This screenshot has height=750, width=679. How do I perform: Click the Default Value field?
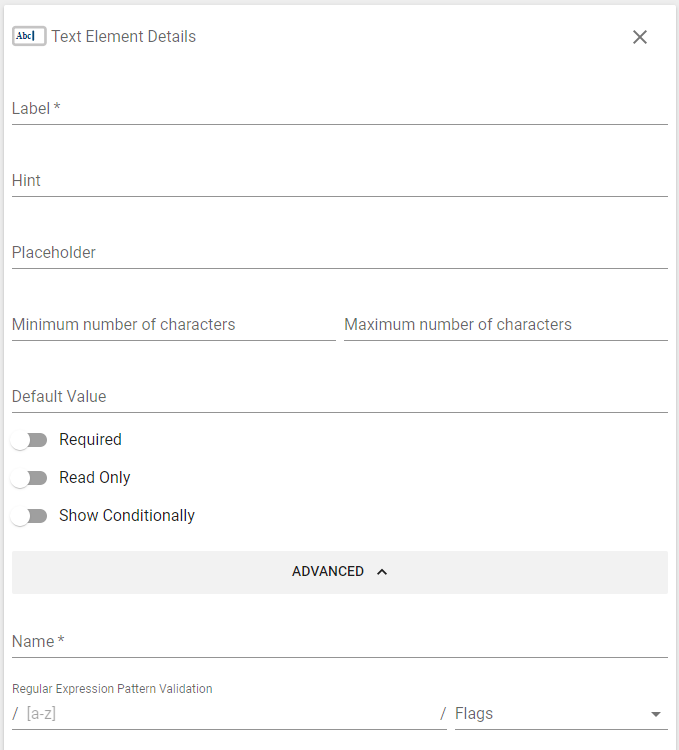tap(340, 397)
